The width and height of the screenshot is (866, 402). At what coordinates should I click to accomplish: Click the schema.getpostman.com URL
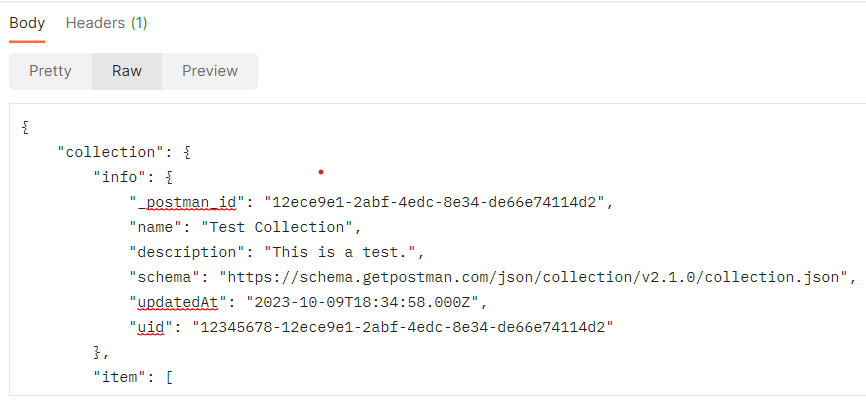[x=537, y=276]
